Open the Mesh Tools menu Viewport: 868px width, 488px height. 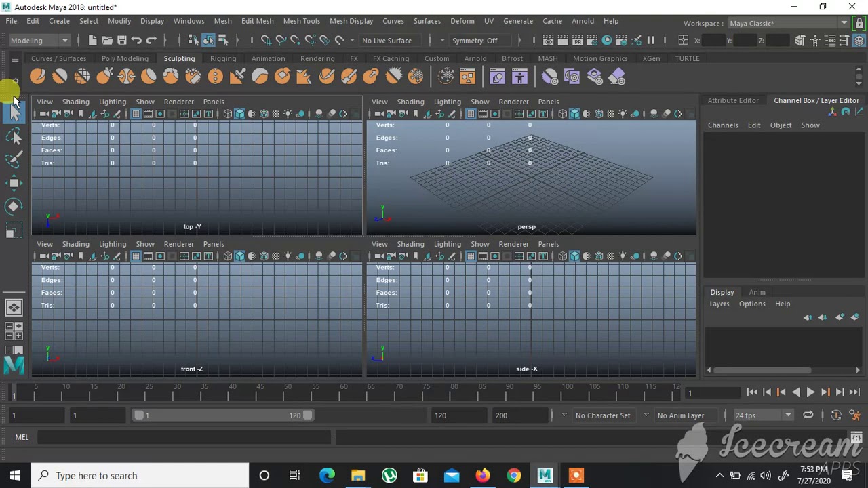point(301,21)
